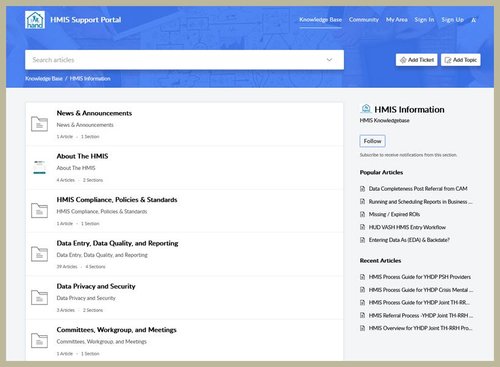500x367 pixels.
Task: Open the News & Announcements folder icon
Action: 39,124
